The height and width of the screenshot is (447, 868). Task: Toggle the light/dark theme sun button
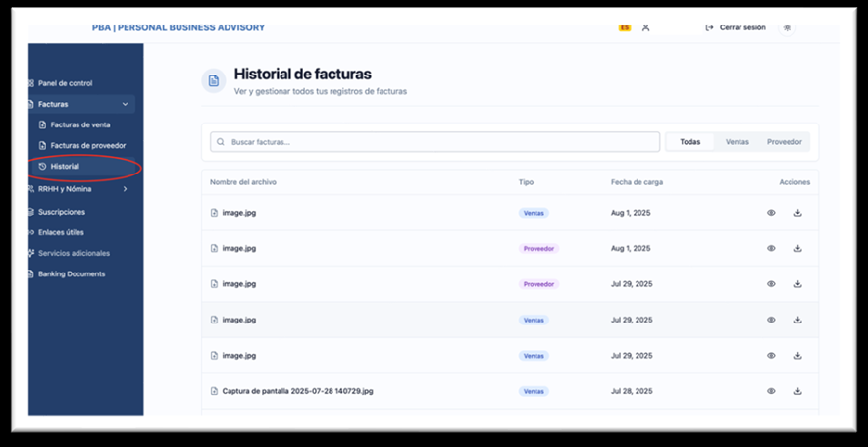coord(786,27)
